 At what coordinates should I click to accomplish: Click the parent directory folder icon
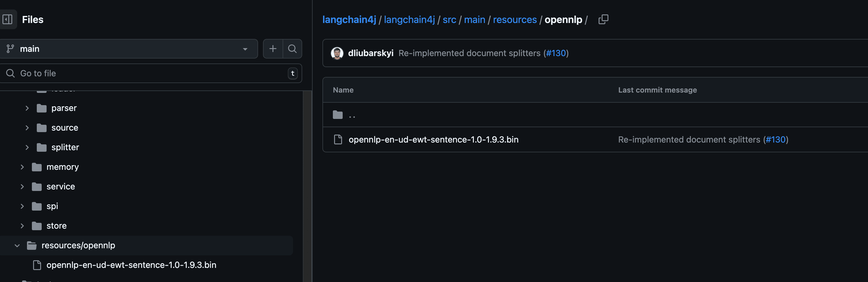338,115
